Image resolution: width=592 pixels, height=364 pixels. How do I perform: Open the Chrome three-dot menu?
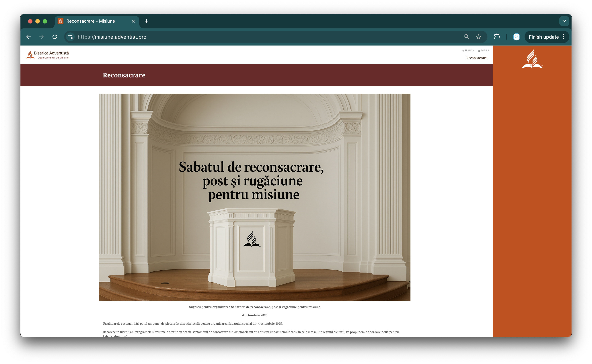click(564, 37)
